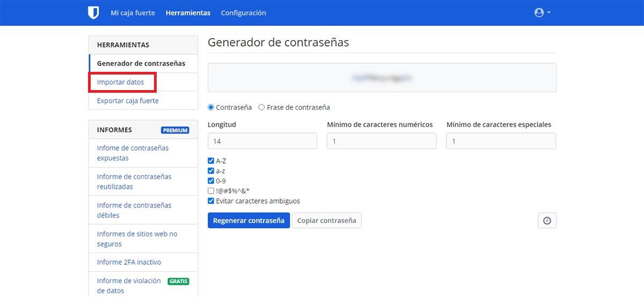Click the Bitwarden shield logo
This screenshot has height=297, width=644.
tap(93, 13)
